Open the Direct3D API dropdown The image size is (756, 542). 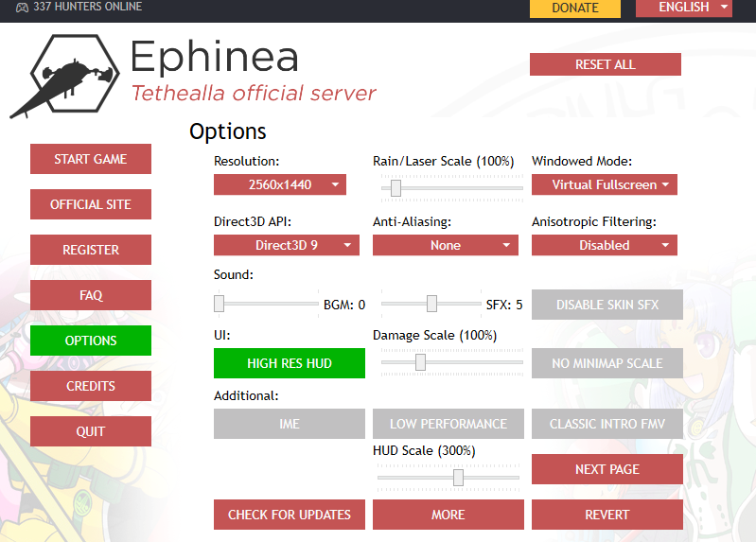point(287,245)
